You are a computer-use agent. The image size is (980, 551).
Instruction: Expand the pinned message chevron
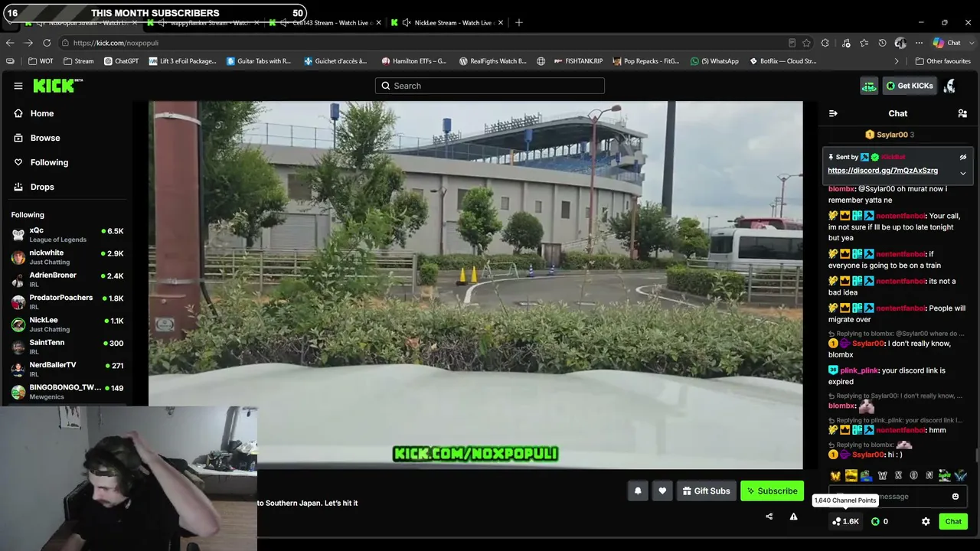(x=963, y=173)
